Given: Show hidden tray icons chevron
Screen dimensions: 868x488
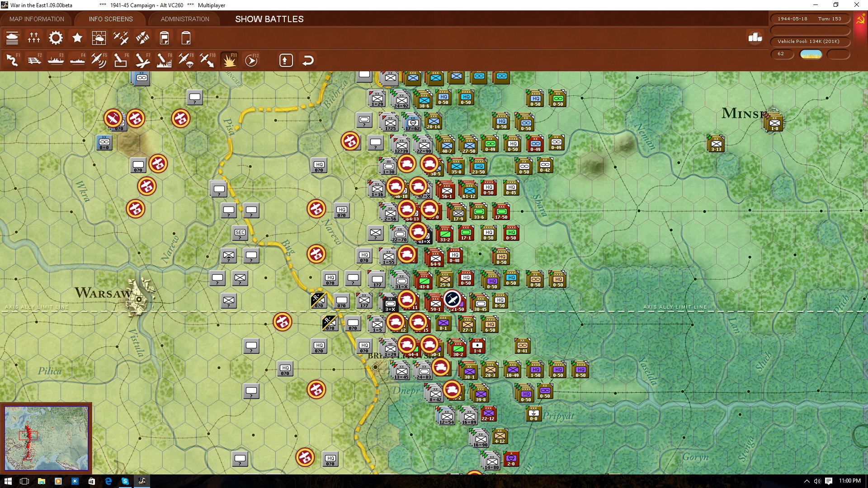Looking at the screenshot, I should click(x=807, y=481).
